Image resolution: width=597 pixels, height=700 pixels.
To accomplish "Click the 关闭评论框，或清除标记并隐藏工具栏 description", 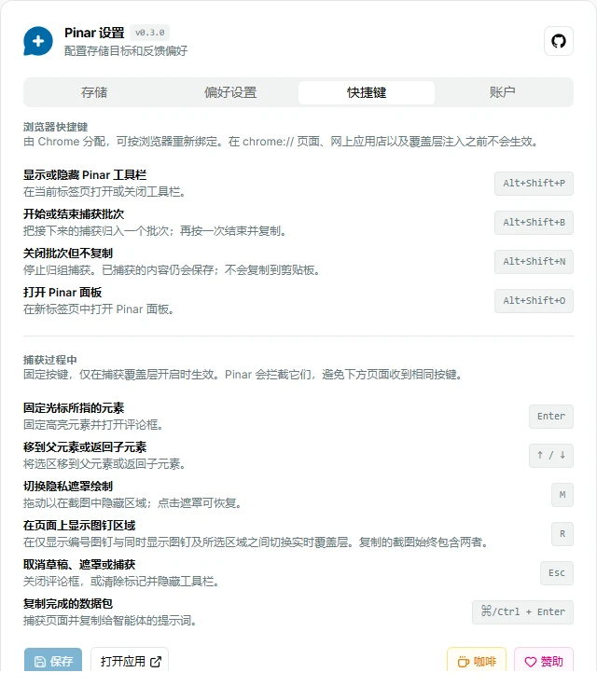I will point(121,583).
